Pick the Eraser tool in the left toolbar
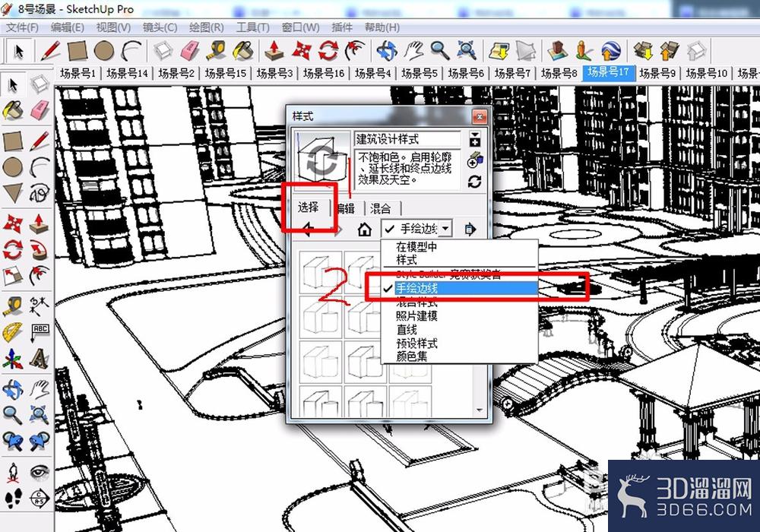The height and width of the screenshot is (532, 760). pyautogui.click(x=40, y=111)
